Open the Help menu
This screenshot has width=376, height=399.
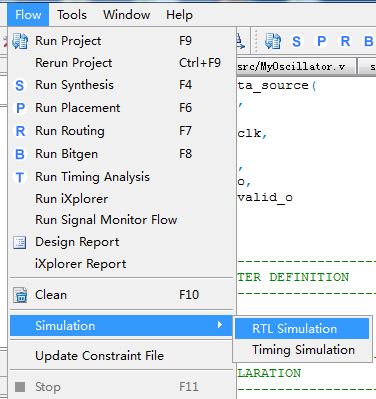[x=179, y=15]
